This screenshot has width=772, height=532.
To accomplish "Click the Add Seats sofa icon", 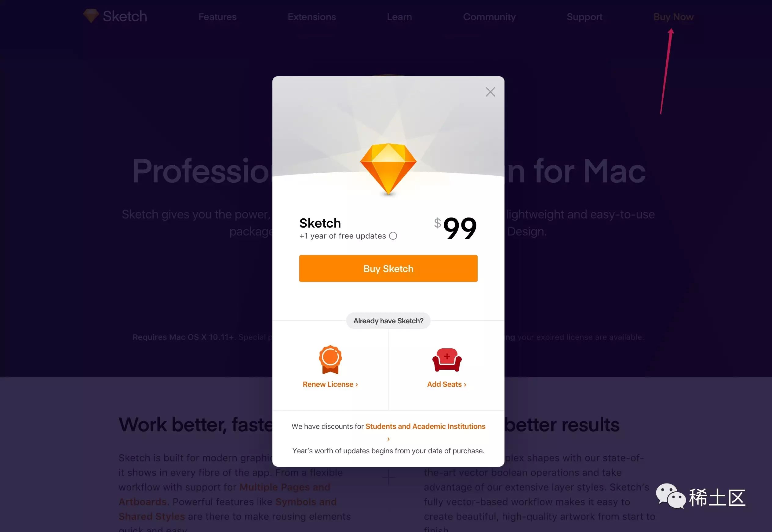I will (x=446, y=358).
